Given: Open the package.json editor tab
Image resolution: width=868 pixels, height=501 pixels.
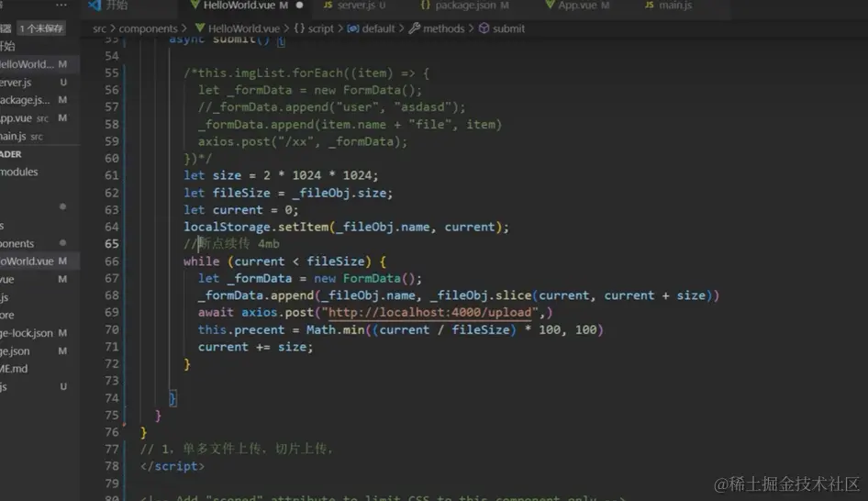Looking at the screenshot, I should (464, 6).
